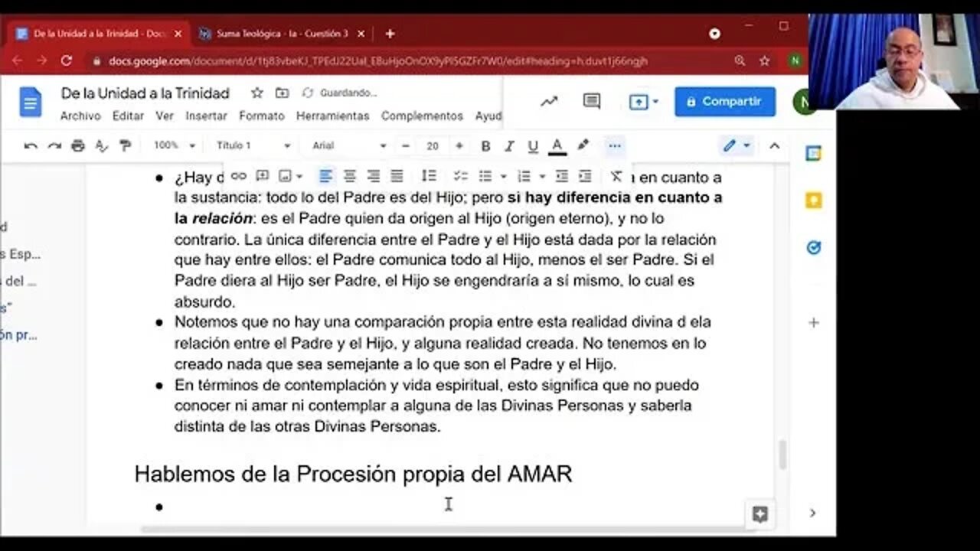Decrease indent
This screenshot has width=980, height=551.
562,176
